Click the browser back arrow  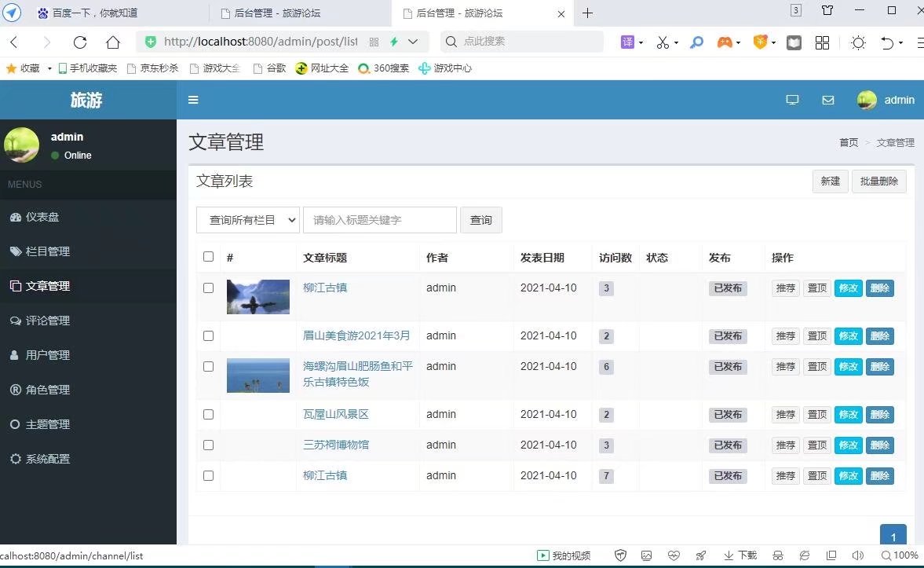14,42
